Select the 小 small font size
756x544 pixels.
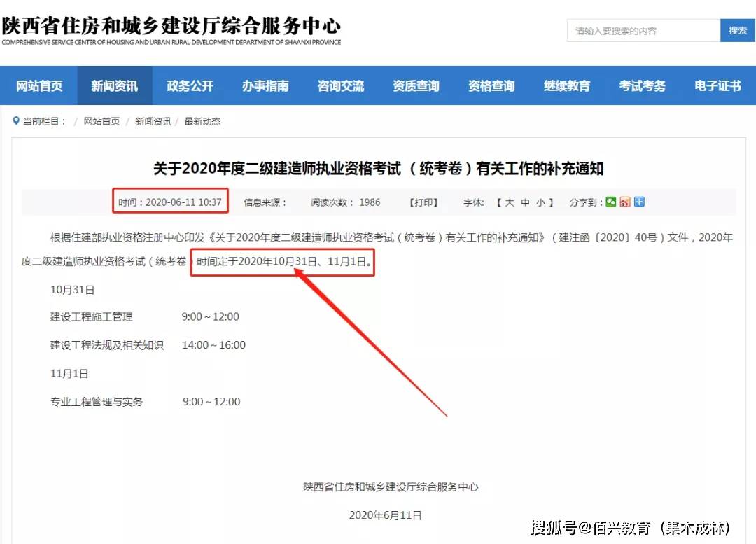tap(538, 202)
